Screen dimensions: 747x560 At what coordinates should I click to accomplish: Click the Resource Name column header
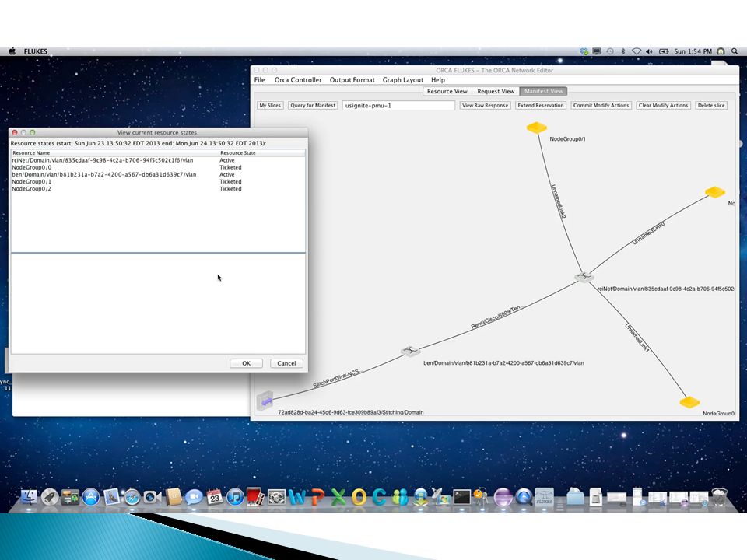(x=114, y=153)
